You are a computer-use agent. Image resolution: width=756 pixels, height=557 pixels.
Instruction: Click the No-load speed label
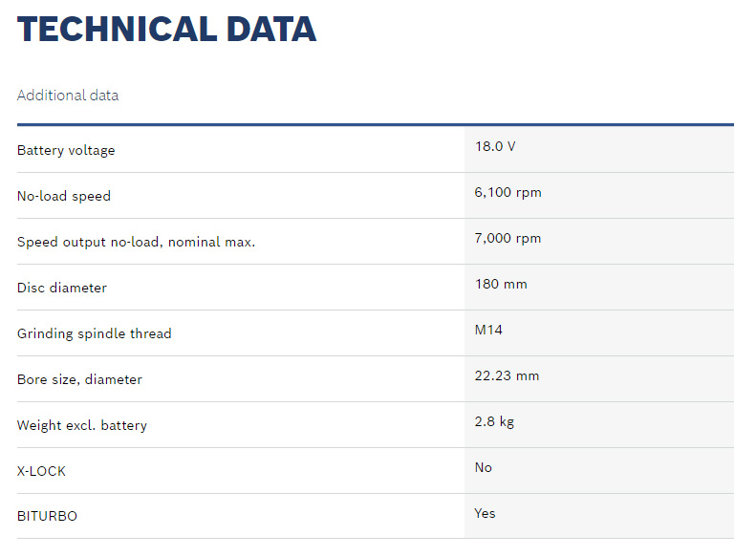64,196
